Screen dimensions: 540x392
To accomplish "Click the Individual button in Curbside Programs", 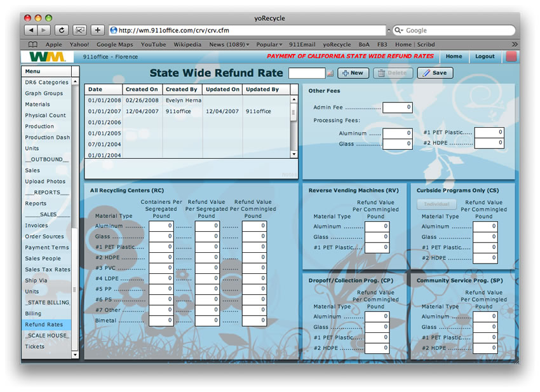I will 436,205.
